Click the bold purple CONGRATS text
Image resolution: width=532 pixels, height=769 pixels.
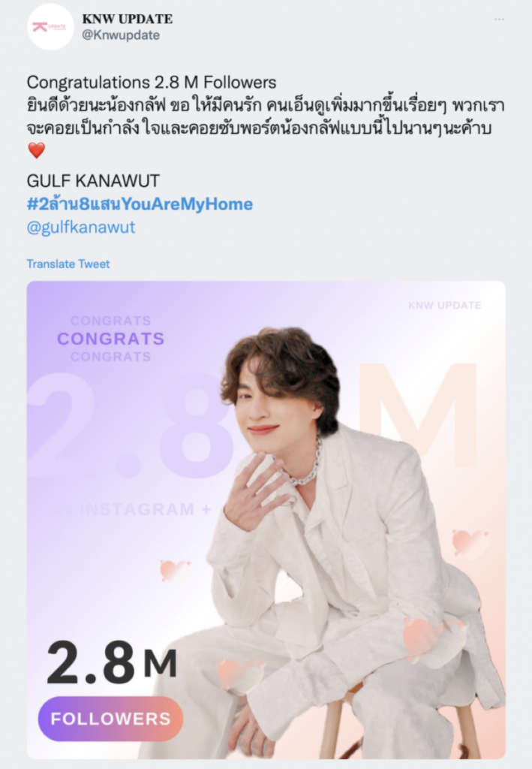(x=111, y=339)
